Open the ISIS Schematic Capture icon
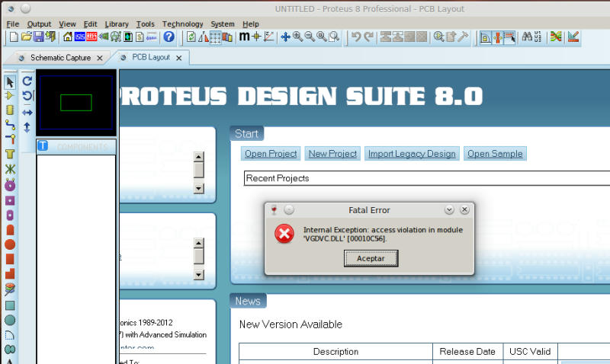The image size is (610, 364). tap(80, 37)
